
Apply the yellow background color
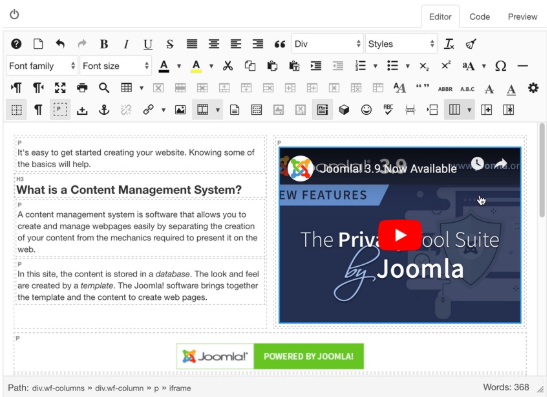click(x=196, y=66)
